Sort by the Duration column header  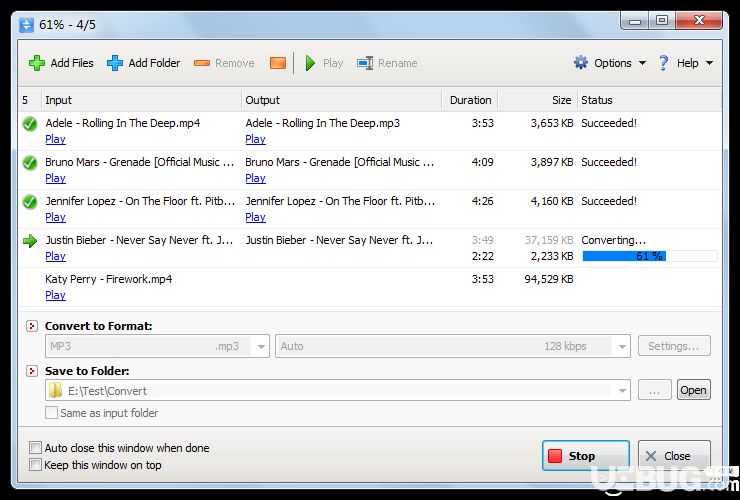470,100
